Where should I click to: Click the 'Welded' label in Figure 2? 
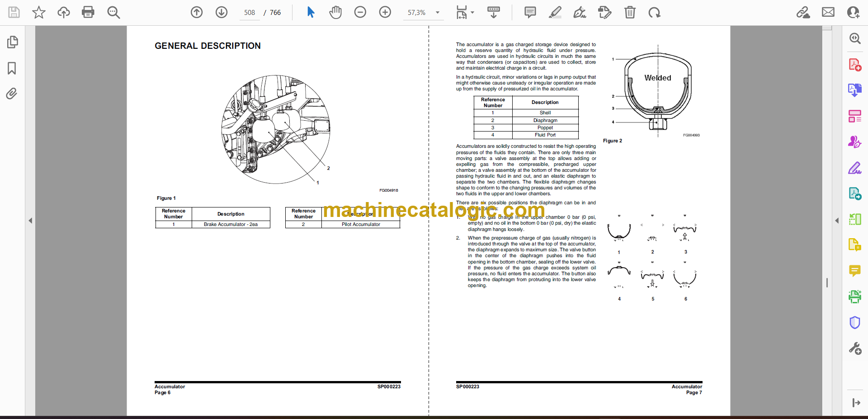(658, 78)
